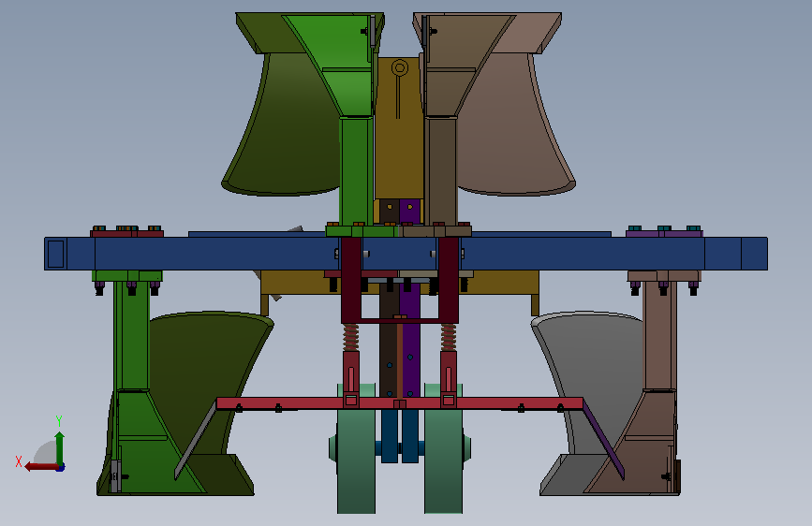Click the green Y axis of the orientation triad

(60, 449)
